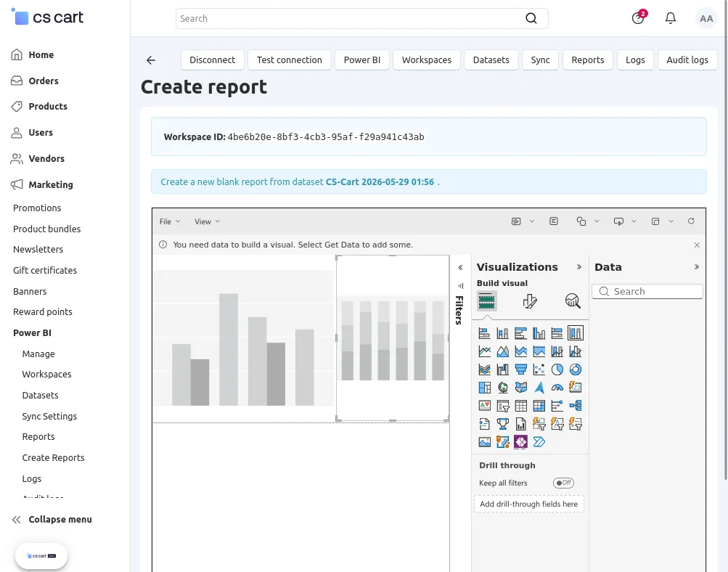The image size is (728, 572).
Task: Open the Format visual paintbrush tab
Action: click(x=530, y=301)
